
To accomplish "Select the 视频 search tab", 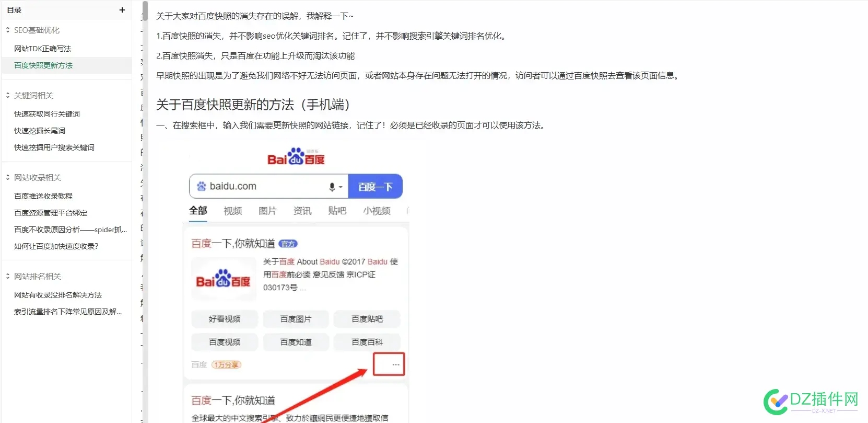I will click(x=233, y=211).
